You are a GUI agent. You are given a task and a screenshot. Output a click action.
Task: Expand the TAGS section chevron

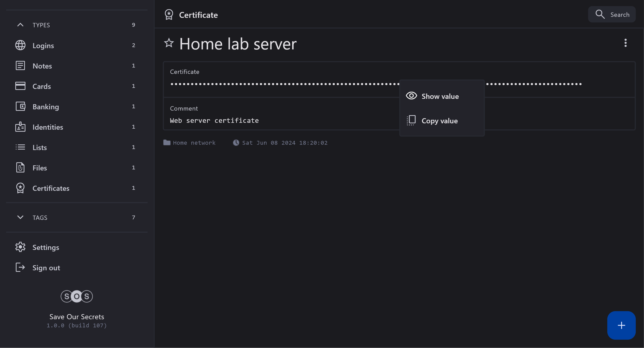pyautogui.click(x=20, y=217)
